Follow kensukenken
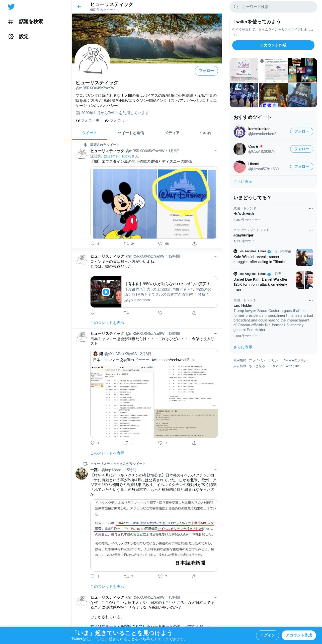Viewport: 322px width, 644px height. (301, 131)
